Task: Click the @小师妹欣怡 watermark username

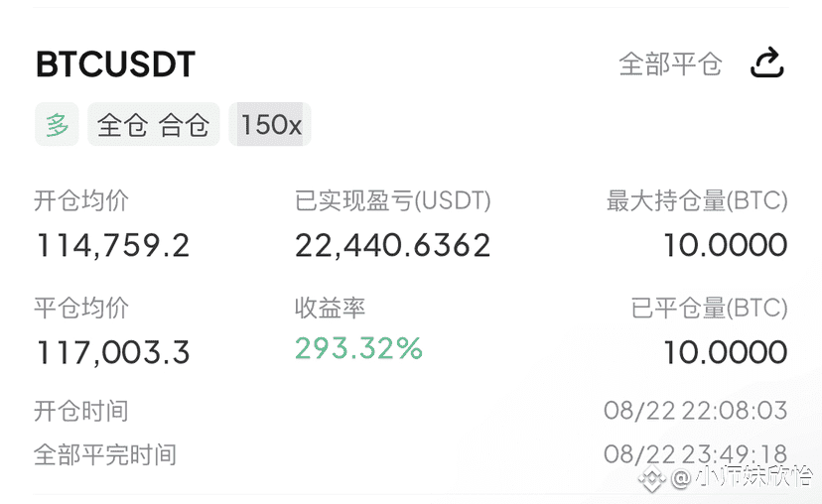Action: pyautogui.click(x=743, y=477)
